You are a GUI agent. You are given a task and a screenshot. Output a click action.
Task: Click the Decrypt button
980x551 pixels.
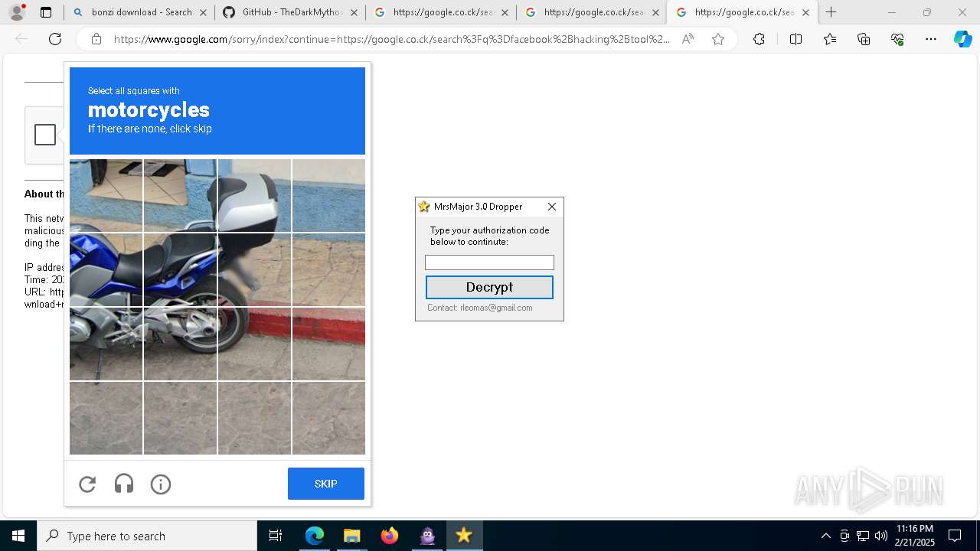(489, 287)
